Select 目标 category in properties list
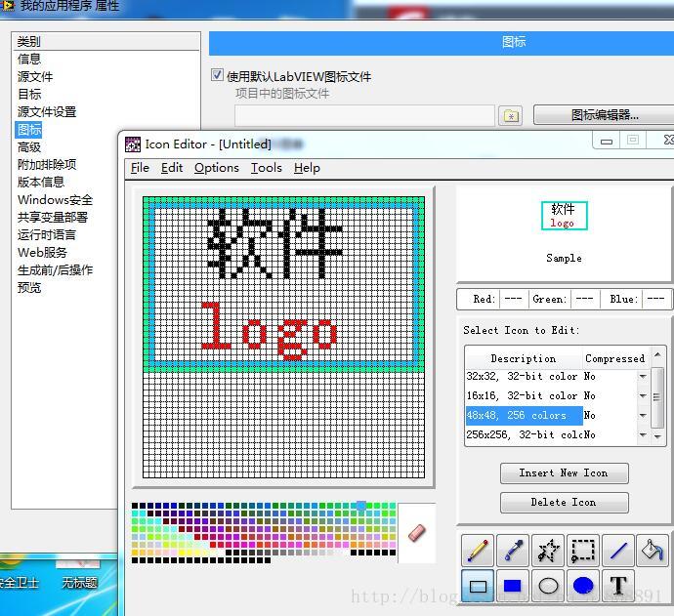The height and width of the screenshot is (616, 674). [x=29, y=94]
